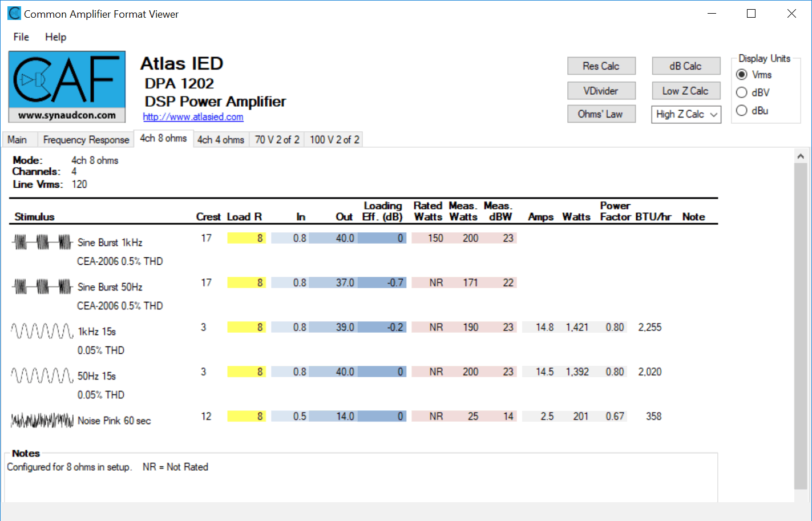Click the CAF logo image
812x521 pixels.
(x=67, y=87)
